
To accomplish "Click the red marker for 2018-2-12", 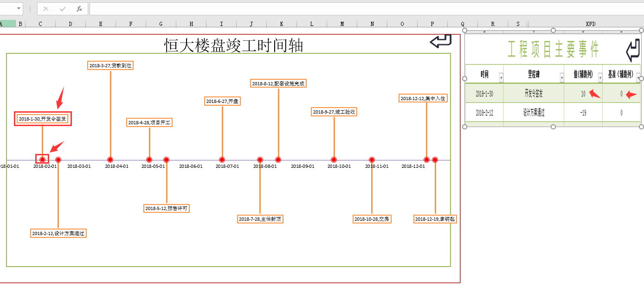I will point(58,159).
